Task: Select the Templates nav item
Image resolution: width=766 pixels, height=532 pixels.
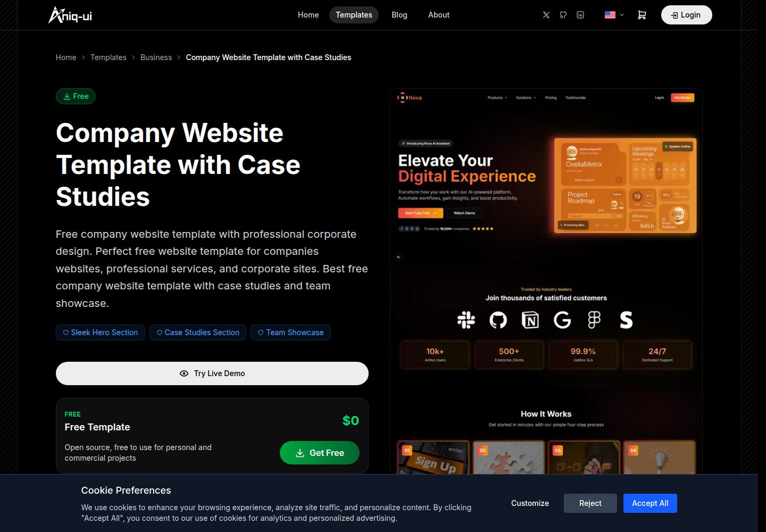Action: tap(354, 15)
